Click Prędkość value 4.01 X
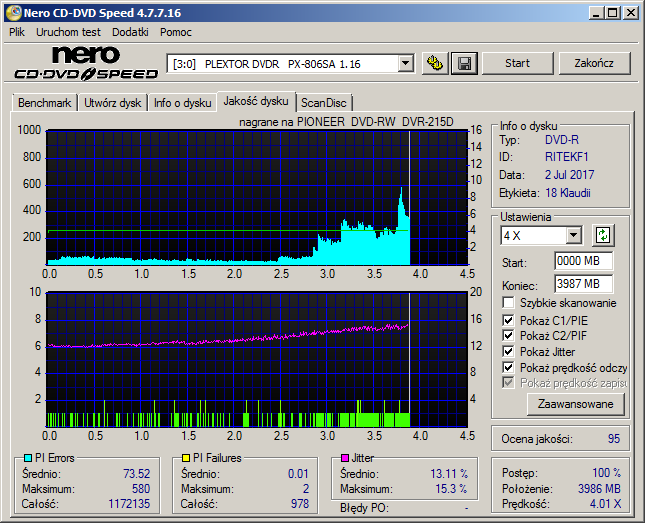Screen dimensions: 645x523 coord(606,504)
